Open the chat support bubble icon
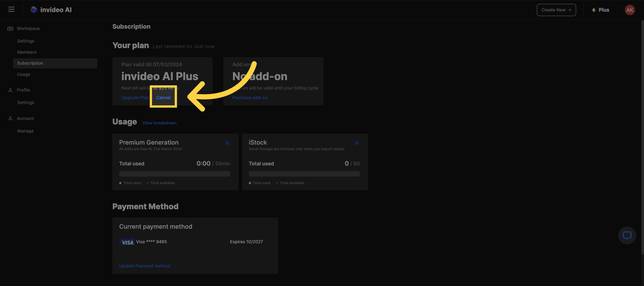The width and height of the screenshot is (644, 286). pyautogui.click(x=627, y=235)
